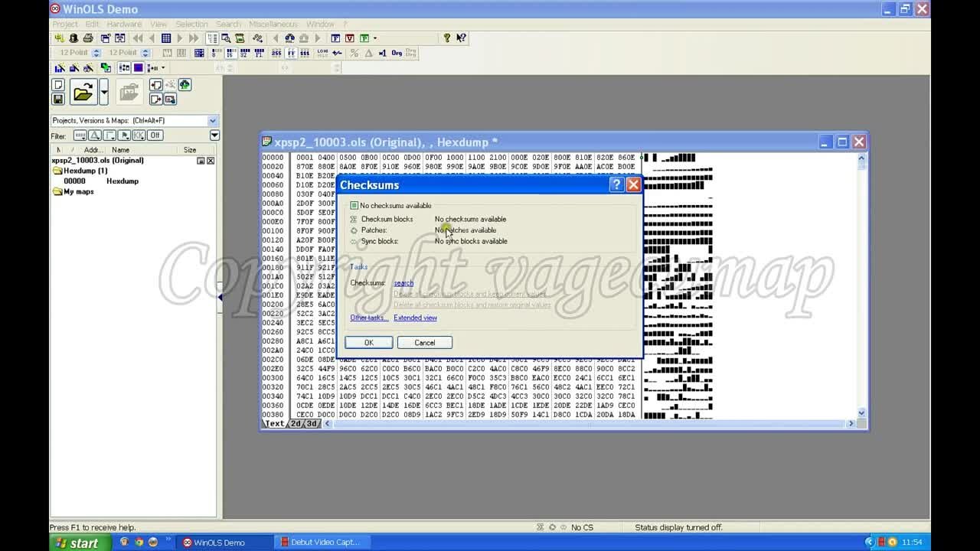This screenshot has width=980, height=551.
Task: Switch to the 3d tab
Action: 312,423
